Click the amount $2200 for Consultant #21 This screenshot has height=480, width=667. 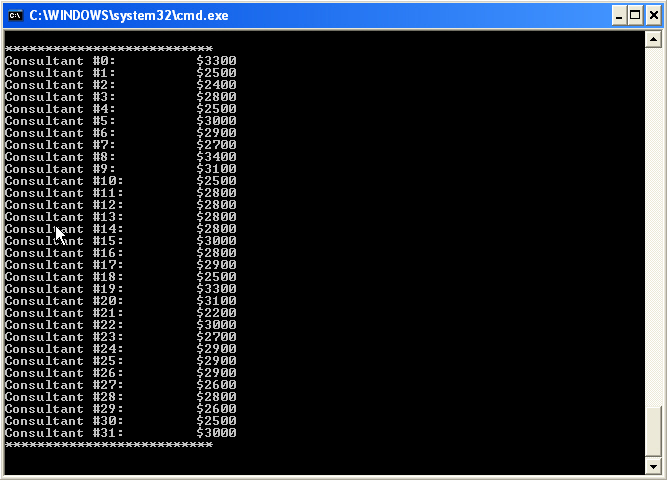point(216,313)
